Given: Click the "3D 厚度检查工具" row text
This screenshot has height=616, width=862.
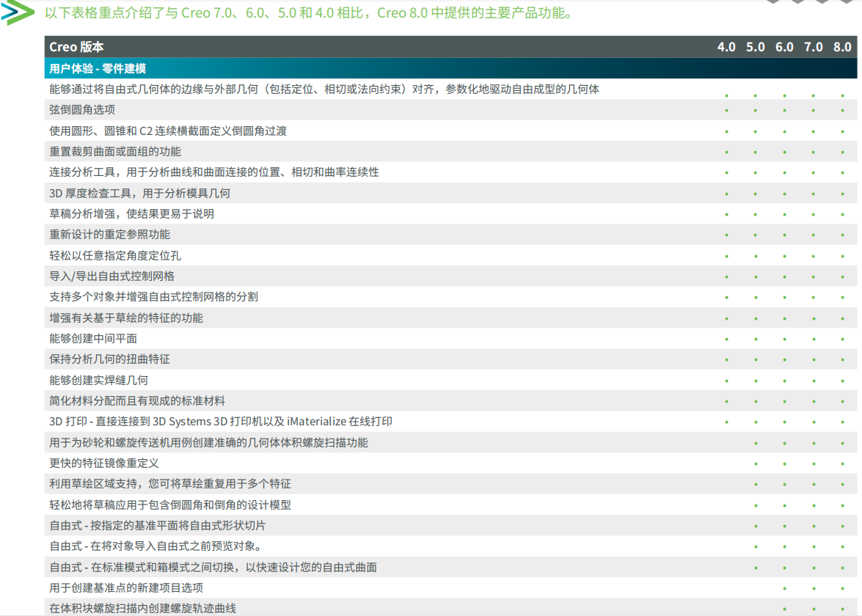Looking at the screenshot, I should coord(139,194).
